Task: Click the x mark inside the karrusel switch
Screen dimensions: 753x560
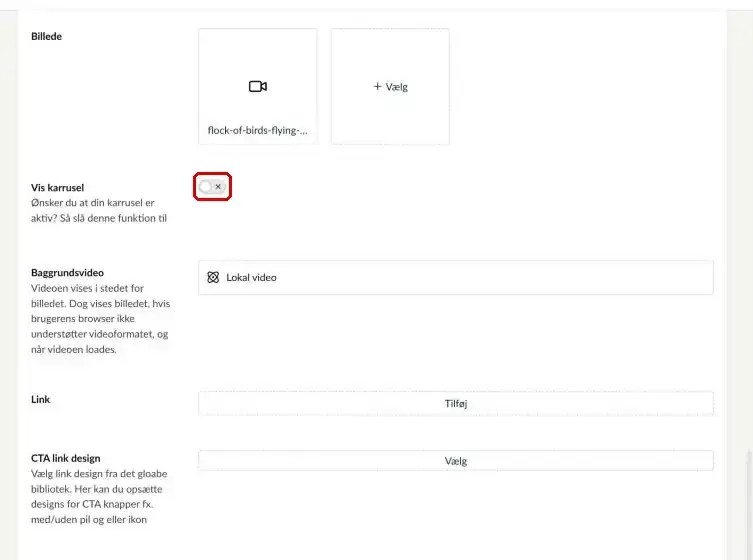Action: pos(218,186)
